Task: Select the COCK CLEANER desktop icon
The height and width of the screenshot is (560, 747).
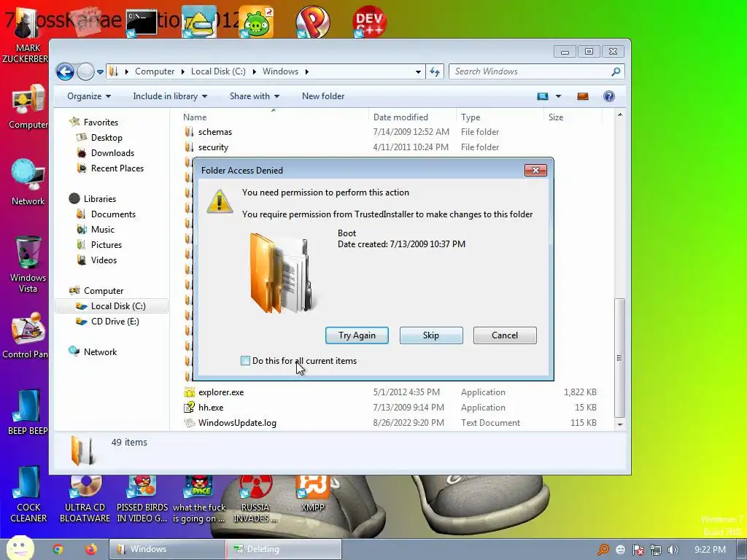Action: 28,494
